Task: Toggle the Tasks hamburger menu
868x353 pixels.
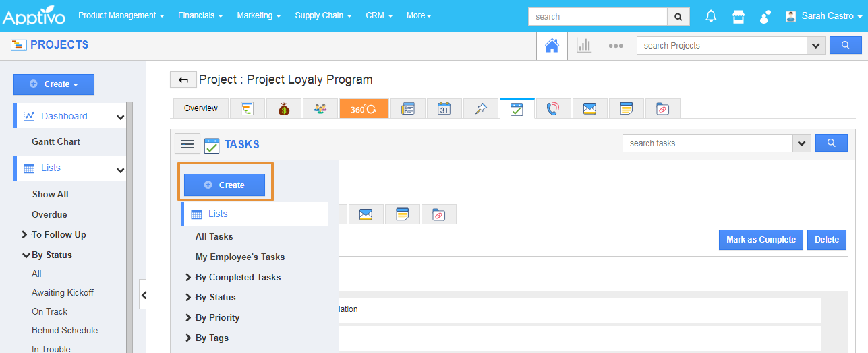Action: click(x=187, y=143)
